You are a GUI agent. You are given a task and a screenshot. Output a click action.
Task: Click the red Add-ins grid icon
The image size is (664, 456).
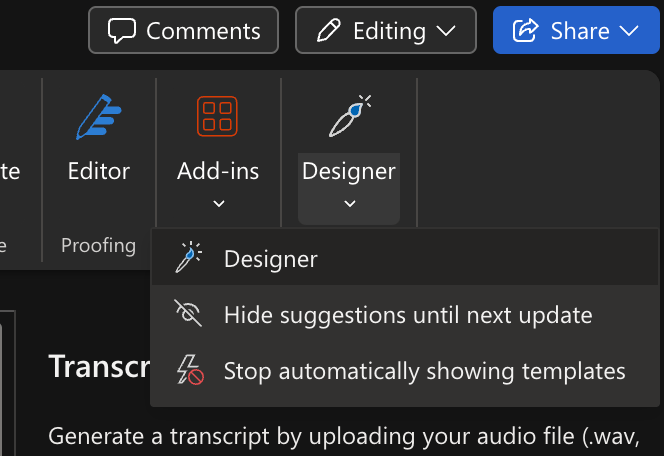pos(217,116)
